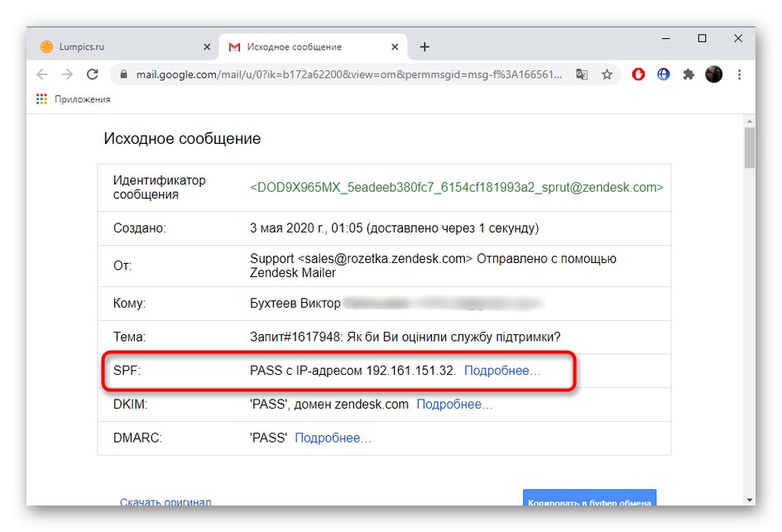Reload the page with refresh icon
Screen dimensions: 782x532
click(x=93, y=74)
